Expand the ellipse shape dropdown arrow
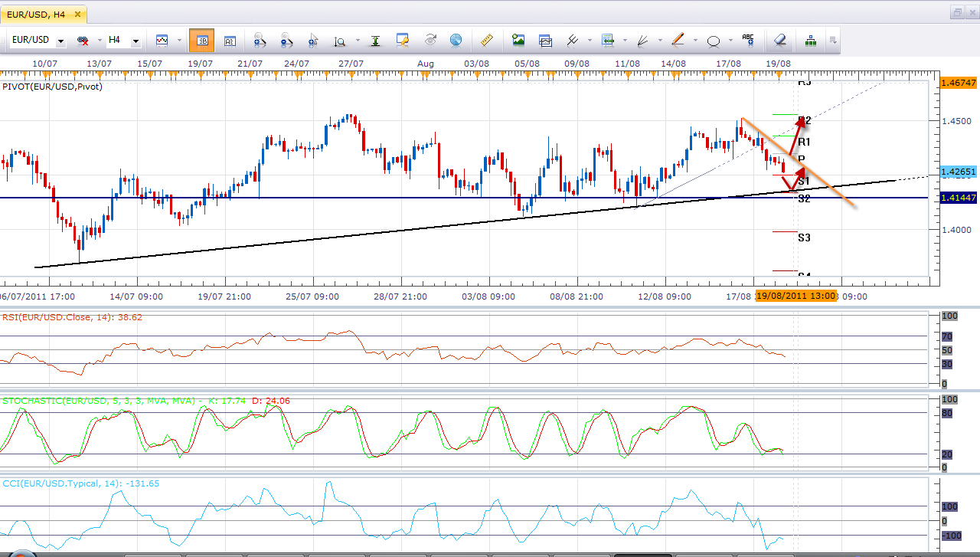Screen dimensions: 980x557 pos(730,41)
